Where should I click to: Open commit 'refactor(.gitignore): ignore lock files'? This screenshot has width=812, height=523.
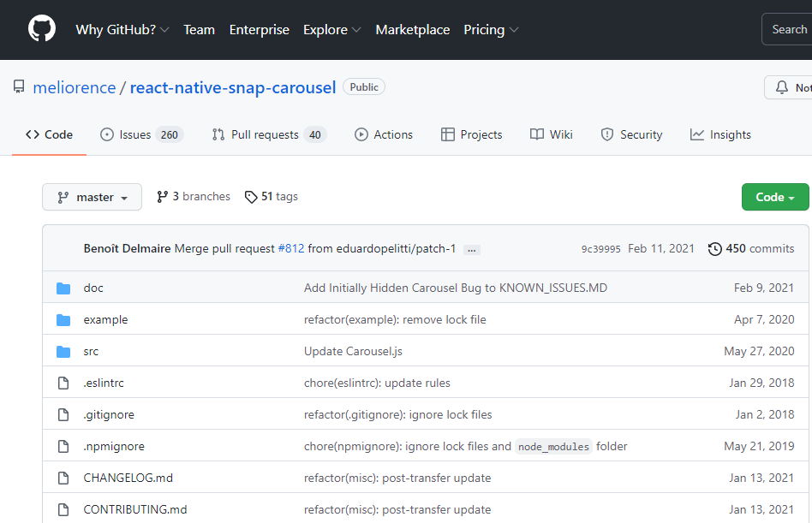click(398, 415)
